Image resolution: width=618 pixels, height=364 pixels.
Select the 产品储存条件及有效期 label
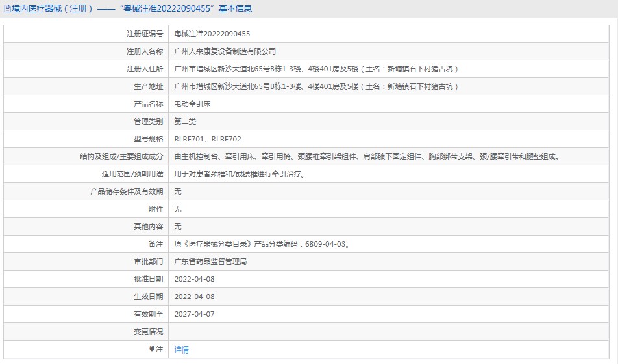[x=127, y=191]
